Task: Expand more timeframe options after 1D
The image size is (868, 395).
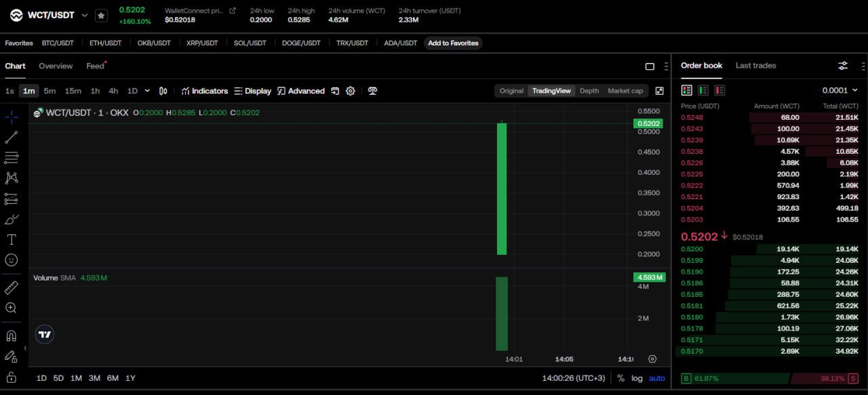Action: pyautogui.click(x=148, y=91)
